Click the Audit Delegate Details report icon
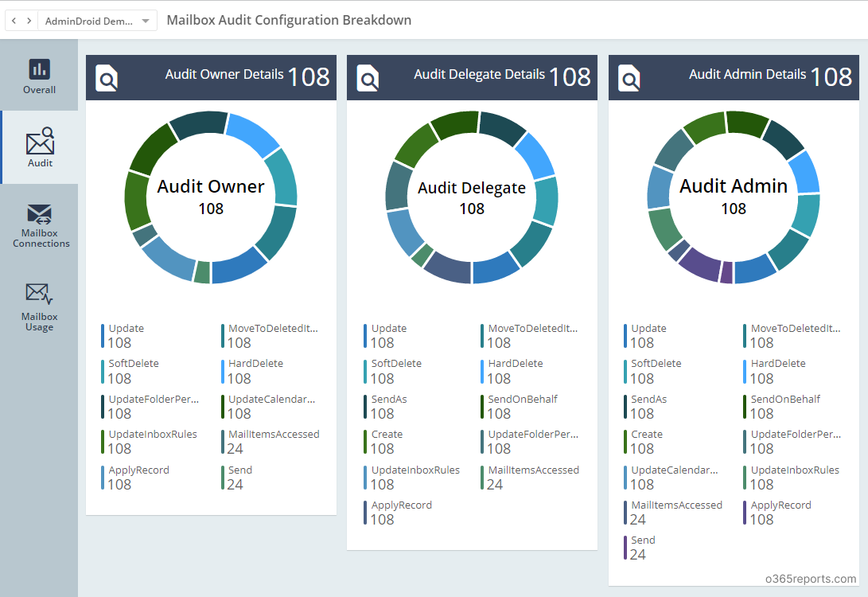The image size is (868, 597). pyautogui.click(x=368, y=78)
